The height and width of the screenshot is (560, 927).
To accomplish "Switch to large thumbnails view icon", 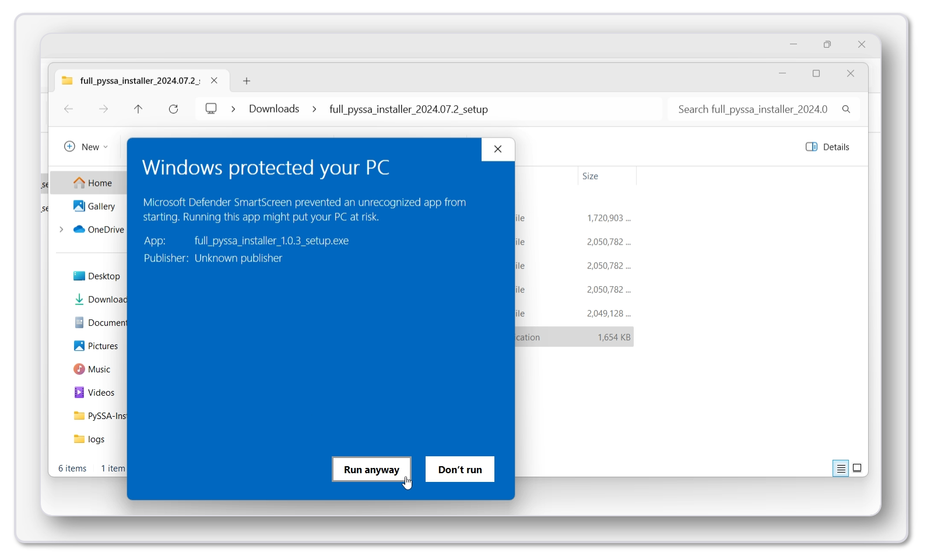I will click(857, 469).
